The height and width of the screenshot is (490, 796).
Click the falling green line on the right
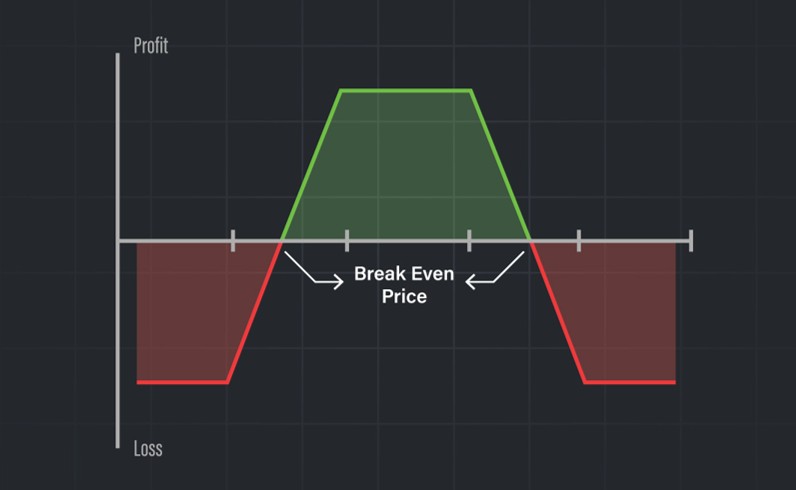tap(500, 165)
